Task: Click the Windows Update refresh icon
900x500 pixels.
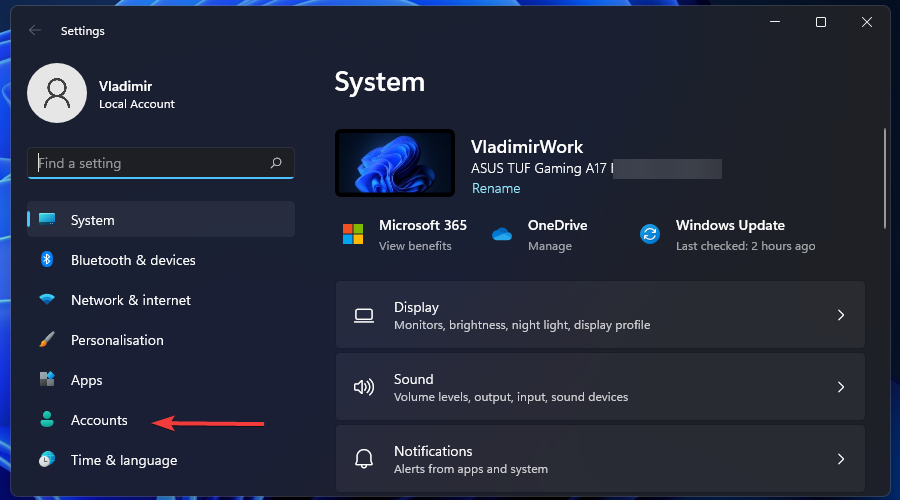Action: click(650, 234)
